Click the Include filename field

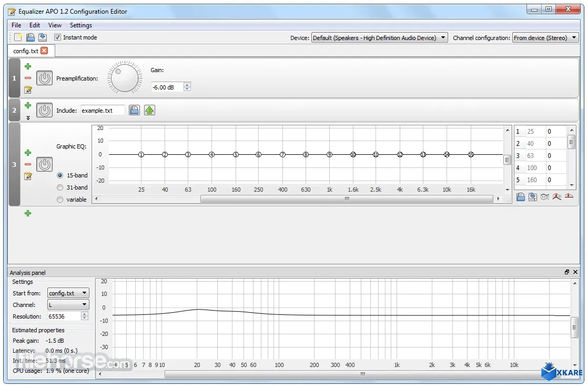click(103, 111)
